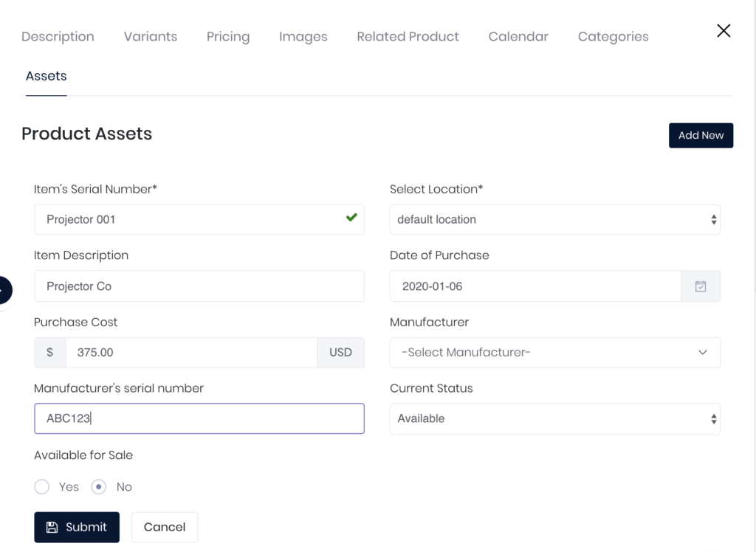Screen dimensions: 756x552
Task: Cancel the asset form
Action: (165, 528)
